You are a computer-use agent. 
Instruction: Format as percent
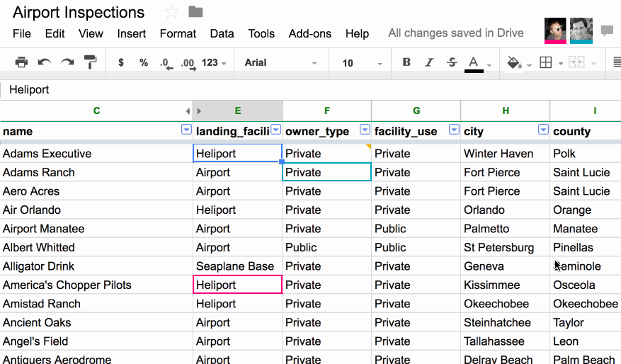point(143,62)
